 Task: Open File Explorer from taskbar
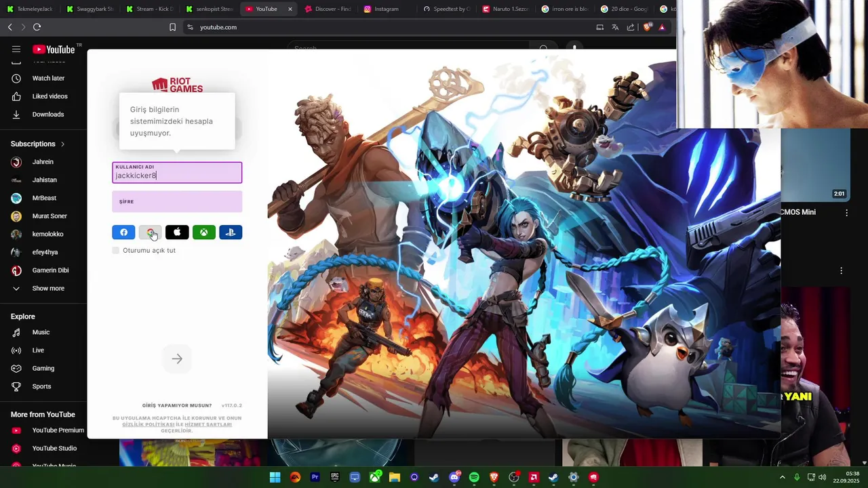(x=394, y=477)
